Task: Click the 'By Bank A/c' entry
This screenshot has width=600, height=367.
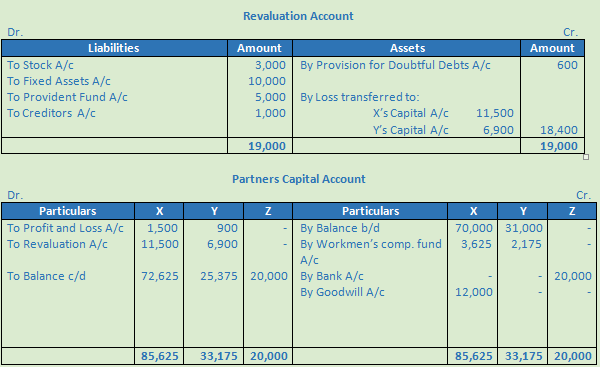Action: [332, 276]
